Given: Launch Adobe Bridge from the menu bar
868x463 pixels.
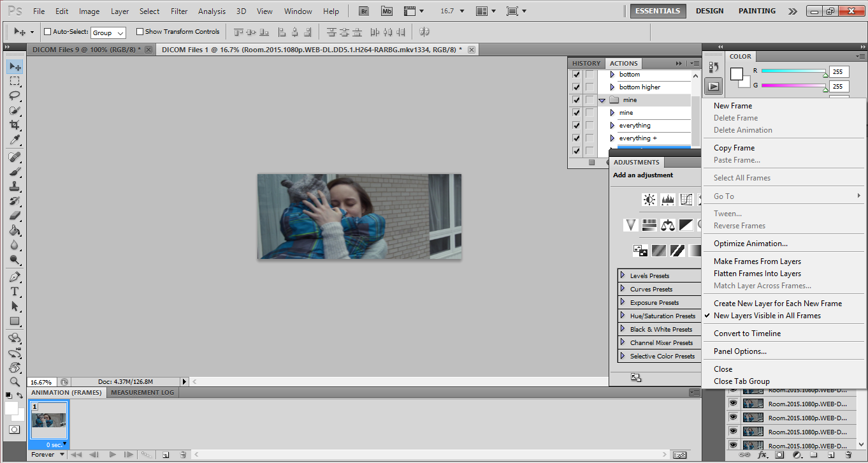Looking at the screenshot, I should coord(364,11).
